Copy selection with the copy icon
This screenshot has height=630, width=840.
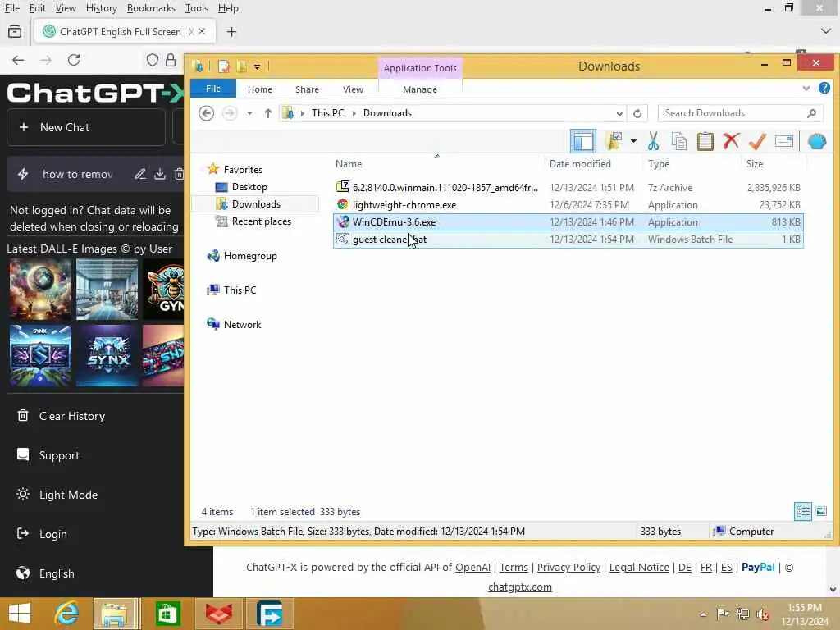(x=678, y=141)
